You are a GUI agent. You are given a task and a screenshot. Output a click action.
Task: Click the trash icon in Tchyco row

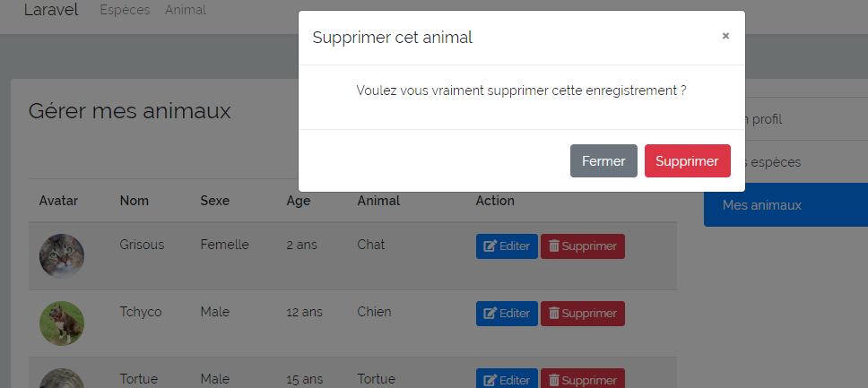[554, 314]
